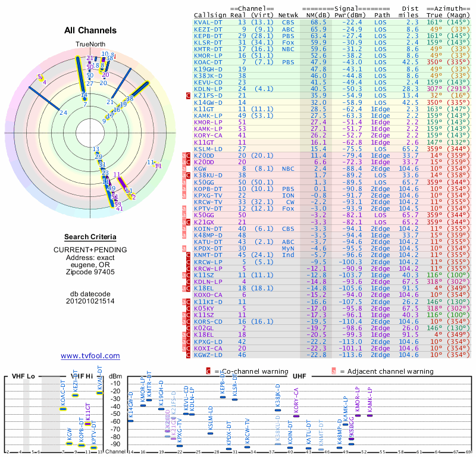Image resolution: width=476 pixels, height=457 pixels.
Task: Pick the KORS-CD callsign table row
Action: pos(333,321)
